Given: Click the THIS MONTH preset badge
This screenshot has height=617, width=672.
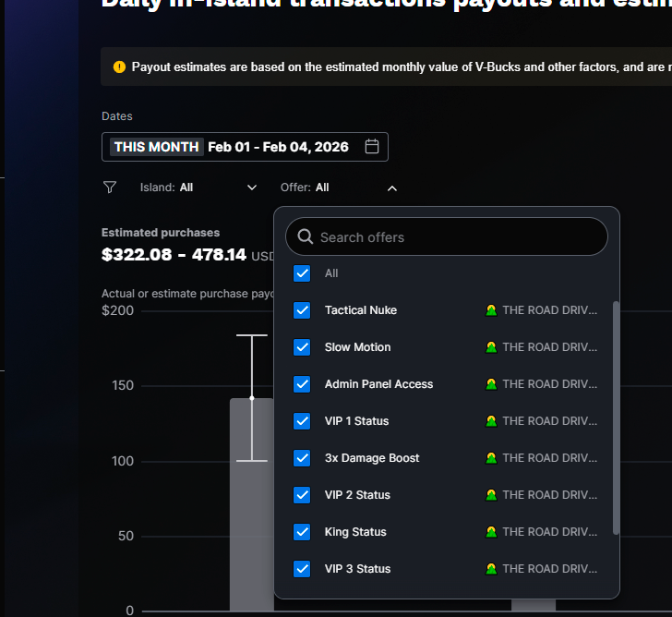Looking at the screenshot, I should pos(156,147).
